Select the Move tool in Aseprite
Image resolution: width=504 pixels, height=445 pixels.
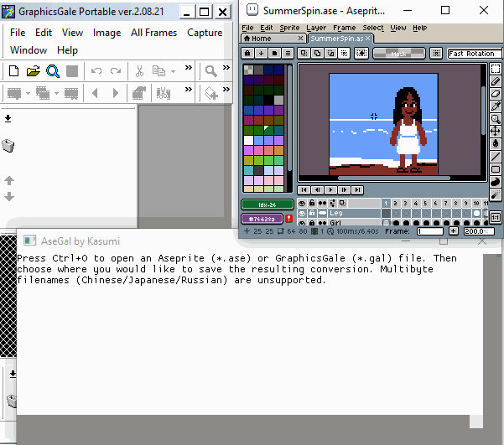pyautogui.click(x=496, y=131)
